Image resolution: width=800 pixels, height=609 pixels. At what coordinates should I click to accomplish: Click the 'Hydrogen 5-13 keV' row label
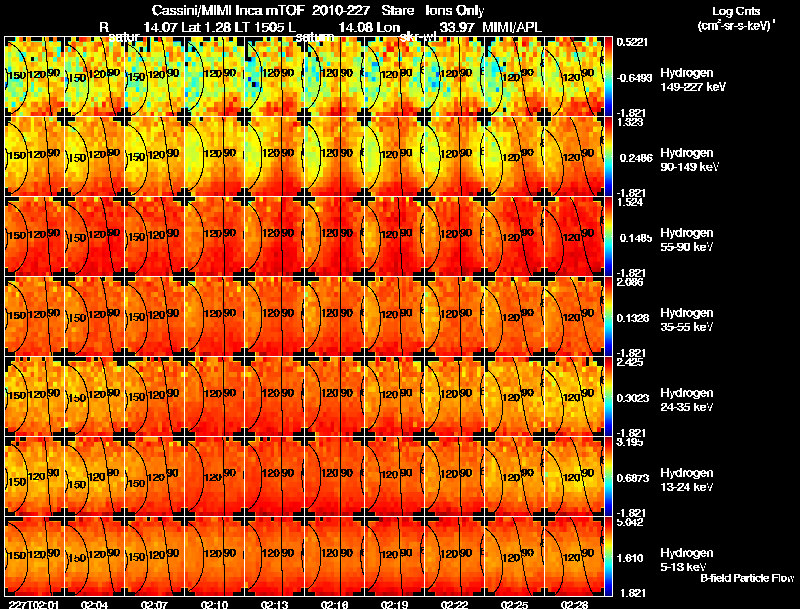(x=686, y=560)
